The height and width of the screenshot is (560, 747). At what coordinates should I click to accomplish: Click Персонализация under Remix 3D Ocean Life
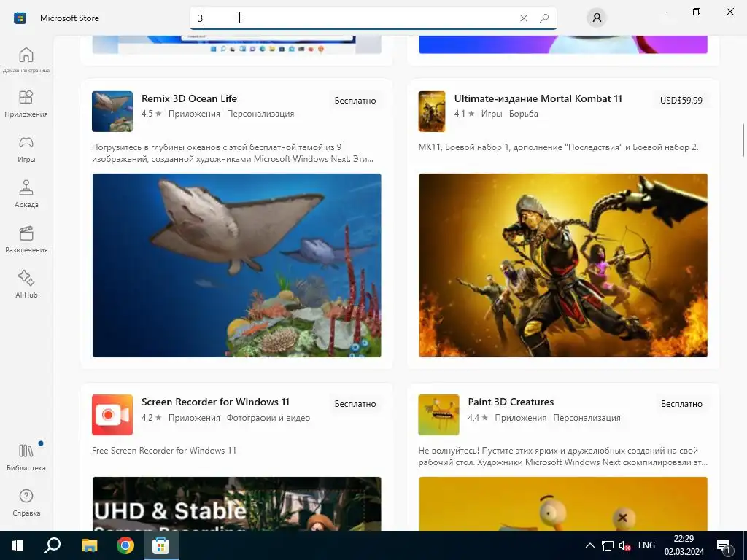[260, 114]
